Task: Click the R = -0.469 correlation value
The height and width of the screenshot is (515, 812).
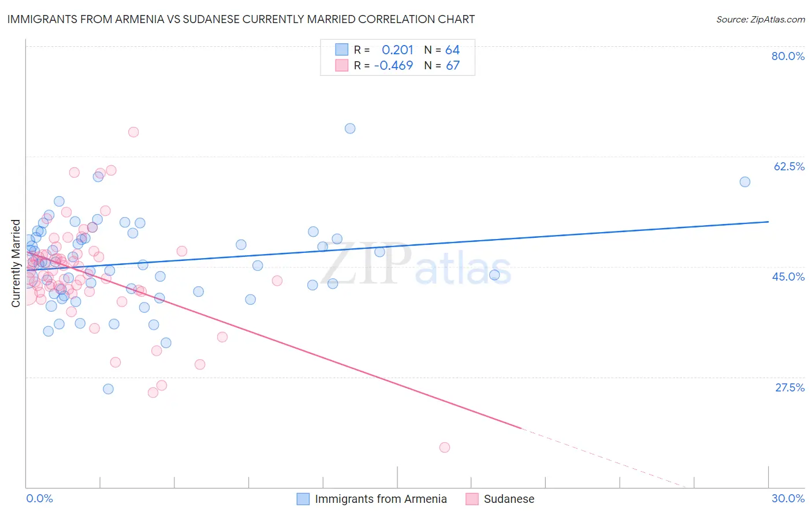Action: 383,65
